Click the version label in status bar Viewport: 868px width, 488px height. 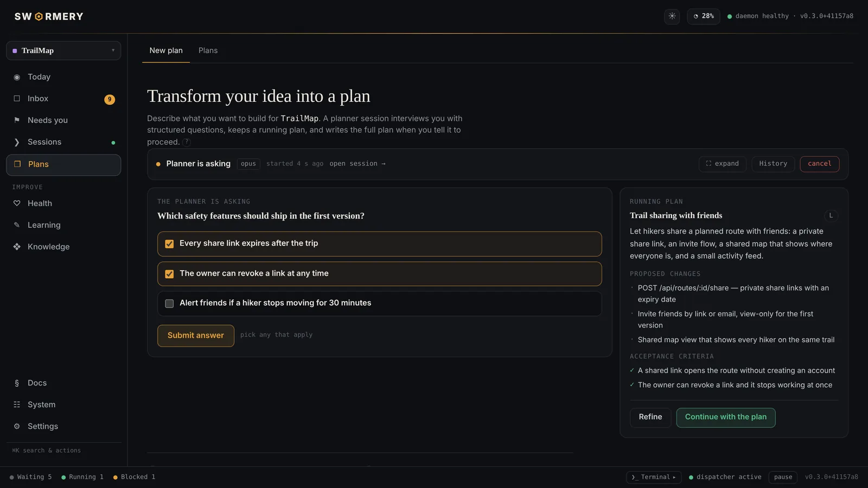coord(832,477)
